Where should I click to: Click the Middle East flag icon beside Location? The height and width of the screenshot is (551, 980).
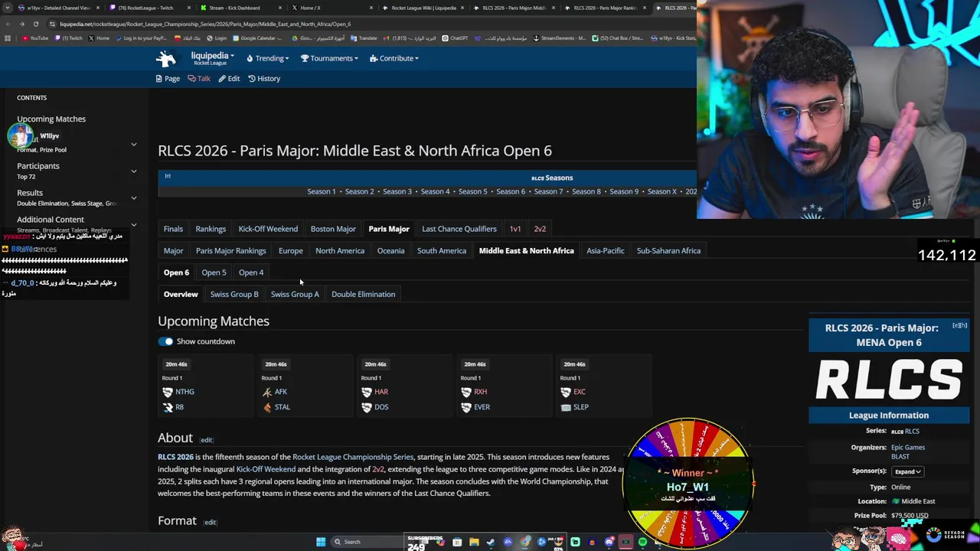tap(895, 501)
